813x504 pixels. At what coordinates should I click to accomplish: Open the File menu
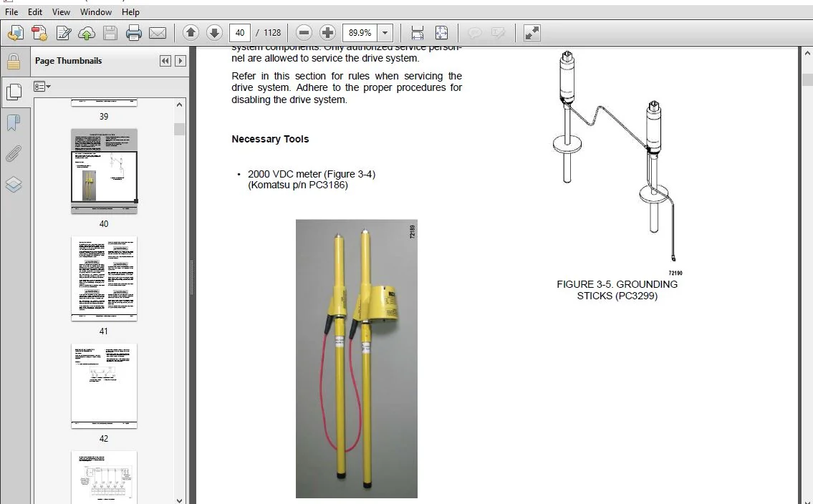tap(11, 12)
